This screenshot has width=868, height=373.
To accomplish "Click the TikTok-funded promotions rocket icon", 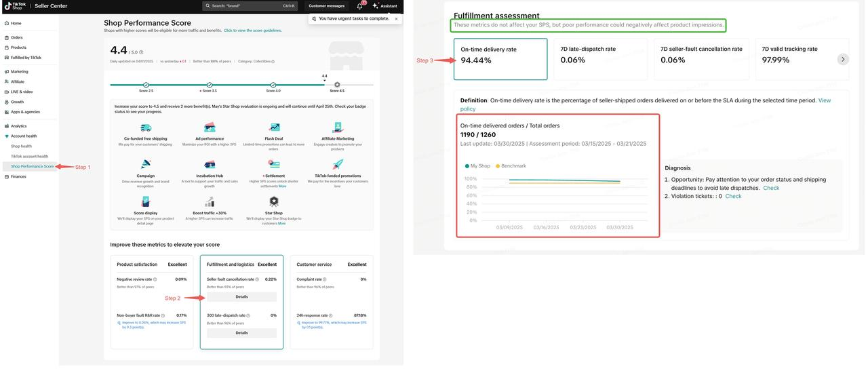I will [x=338, y=165].
